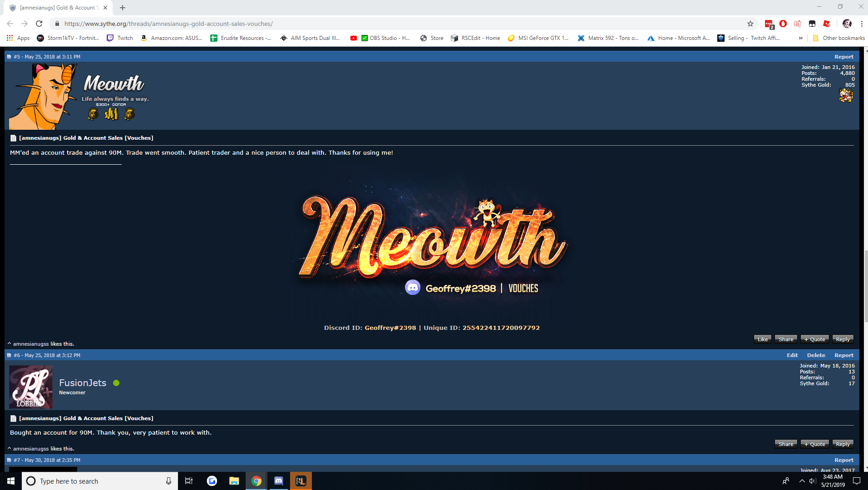Open the Twitch bookmark
This screenshot has height=490, width=868.
(120, 38)
